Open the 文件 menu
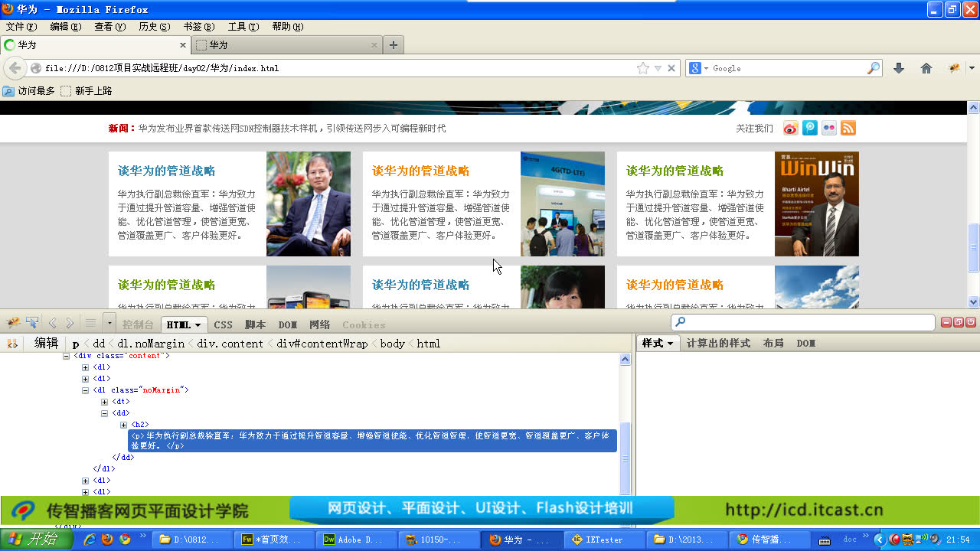This screenshot has width=980, height=551. (21, 27)
